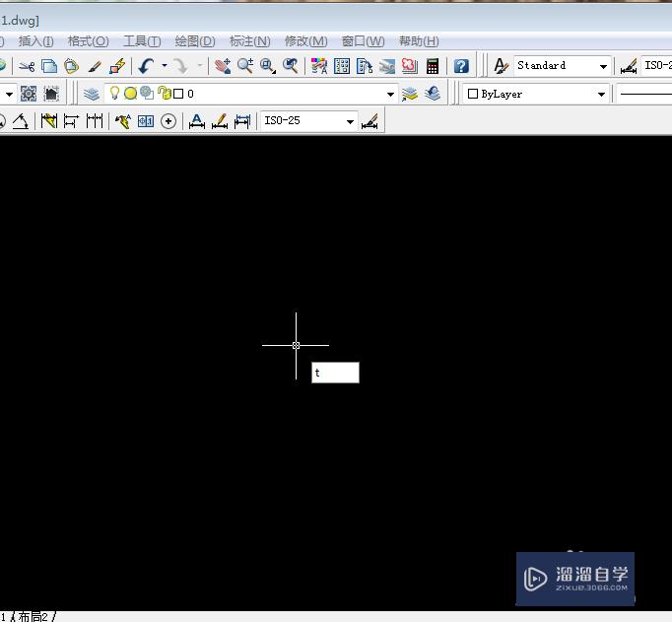Viewport: 672px width, 622px height.
Task: Click the Layer Previous icon
Action: click(x=433, y=94)
